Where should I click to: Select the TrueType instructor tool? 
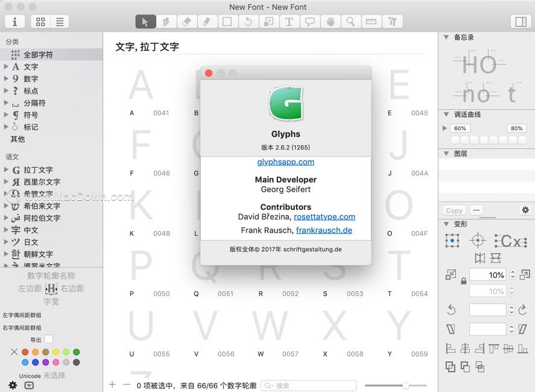pyautogui.click(x=393, y=22)
